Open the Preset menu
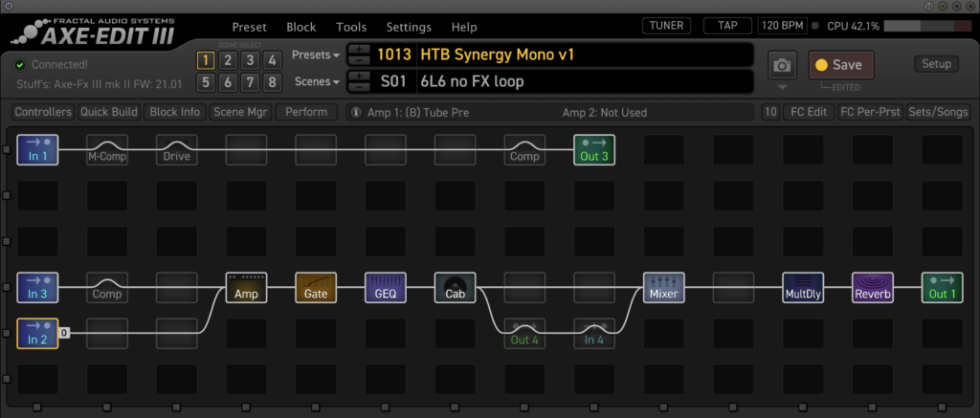The height and width of the screenshot is (418, 980). point(250,27)
